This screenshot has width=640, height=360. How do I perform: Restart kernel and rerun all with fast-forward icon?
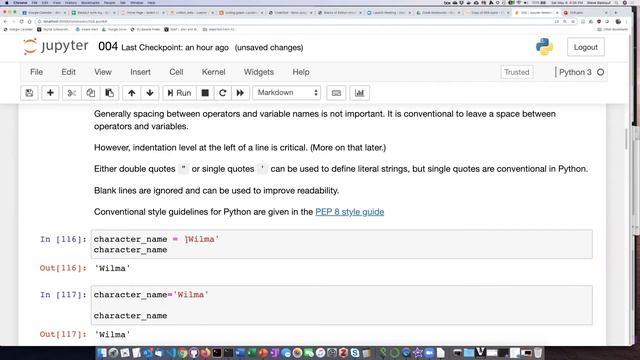tap(240, 93)
